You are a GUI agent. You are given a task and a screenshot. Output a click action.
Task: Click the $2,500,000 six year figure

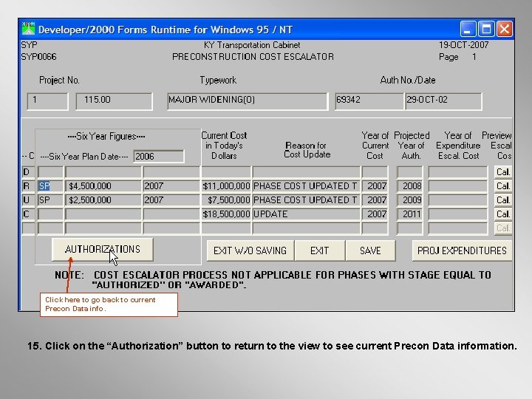103,200
